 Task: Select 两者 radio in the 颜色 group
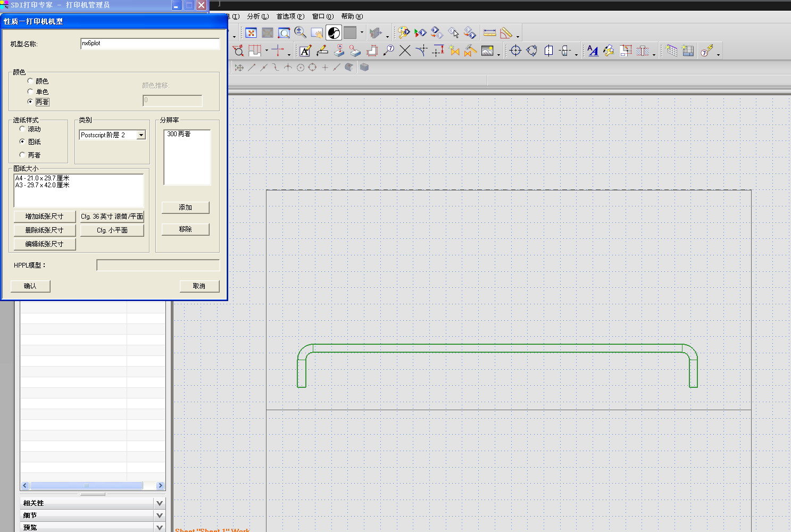(x=30, y=102)
